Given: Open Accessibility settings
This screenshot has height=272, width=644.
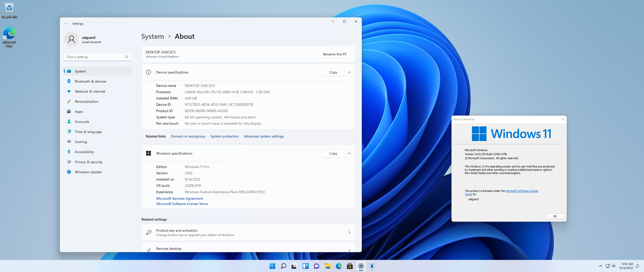Looking at the screenshot, I should click(x=98, y=152).
